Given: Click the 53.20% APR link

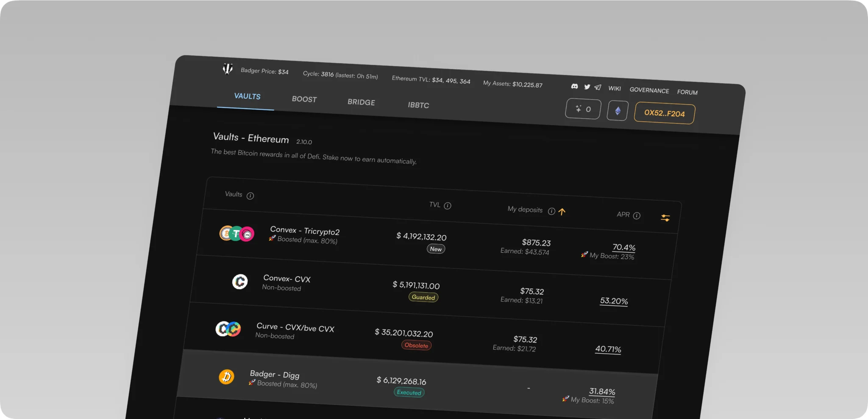Looking at the screenshot, I should (x=614, y=301).
